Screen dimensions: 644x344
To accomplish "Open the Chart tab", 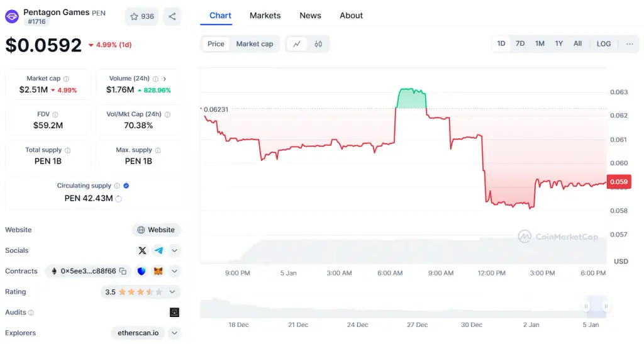I will click(x=220, y=16).
